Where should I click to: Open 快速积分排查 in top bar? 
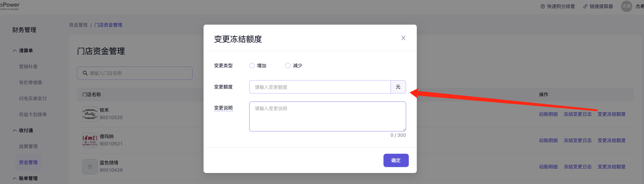(558, 6)
